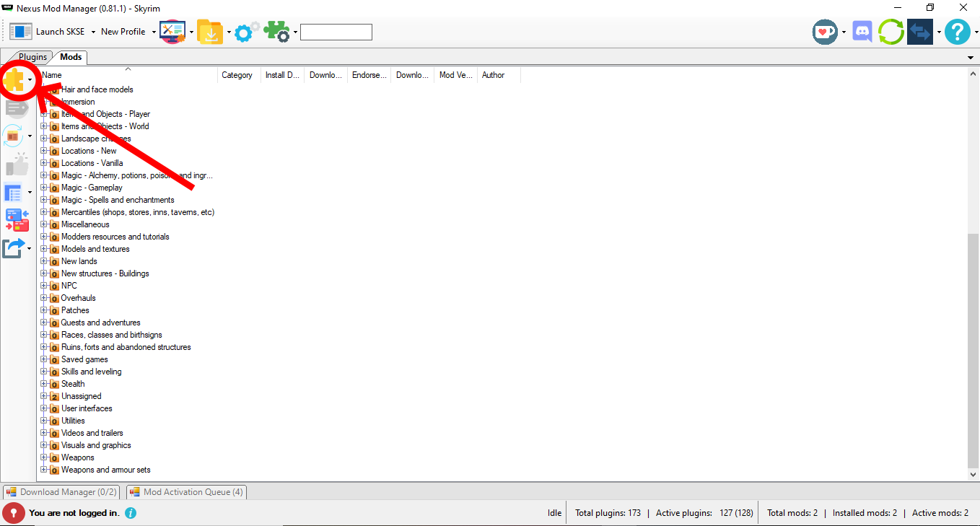The width and height of the screenshot is (980, 526).
Task: Expand the Weapons category tree node
Action: (x=44, y=457)
